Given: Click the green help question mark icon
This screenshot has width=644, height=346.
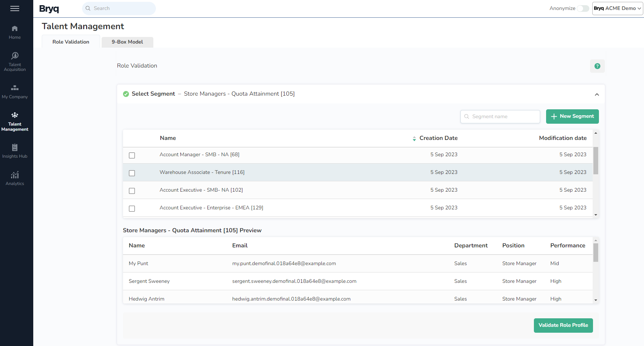Looking at the screenshot, I should (597, 66).
